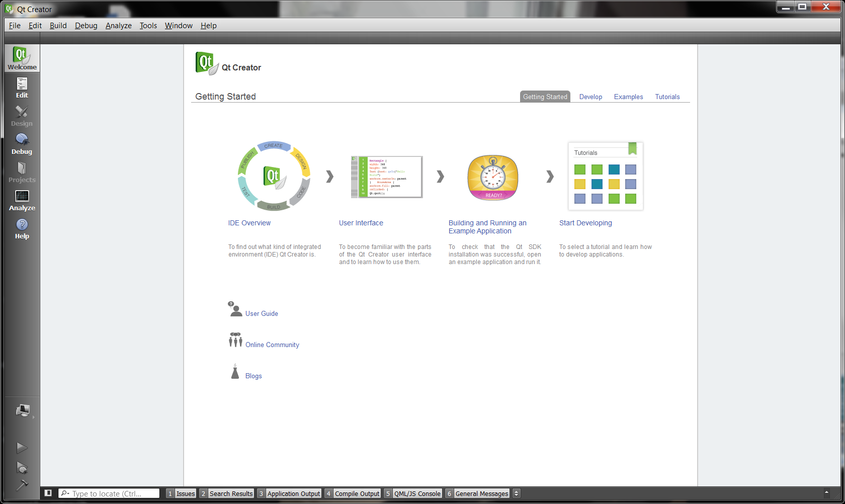The width and height of the screenshot is (845, 504).
Task: Select the Getting Started tab
Action: (x=545, y=97)
